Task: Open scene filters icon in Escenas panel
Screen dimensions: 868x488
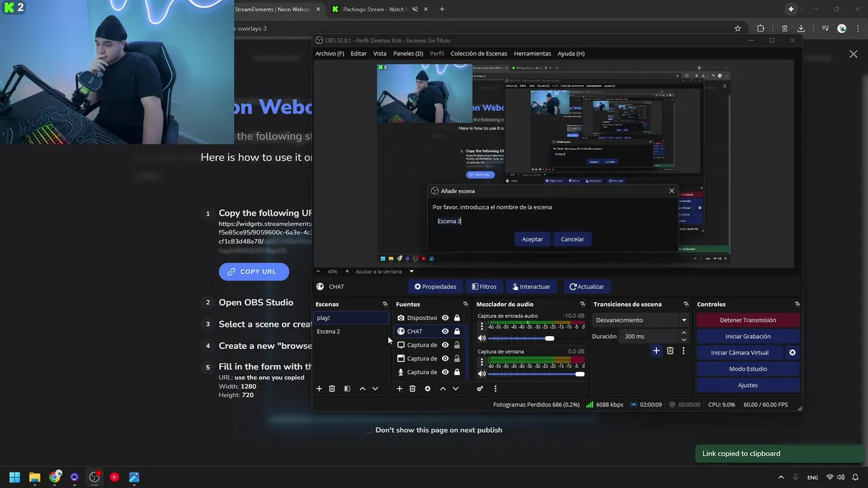Action: (x=347, y=388)
